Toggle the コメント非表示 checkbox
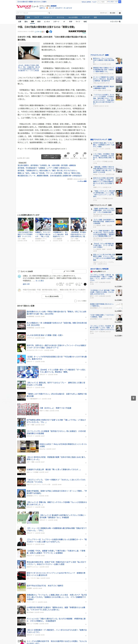 click(x=75, y=301)
